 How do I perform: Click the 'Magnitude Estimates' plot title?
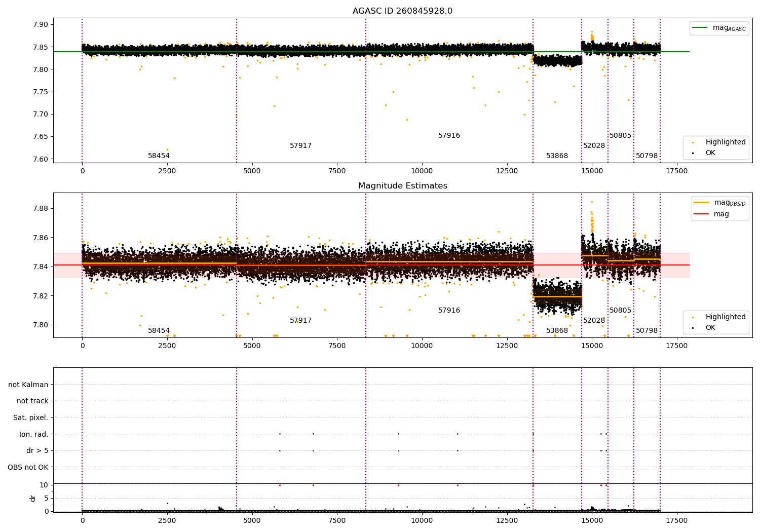pyautogui.click(x=402, y=186)
